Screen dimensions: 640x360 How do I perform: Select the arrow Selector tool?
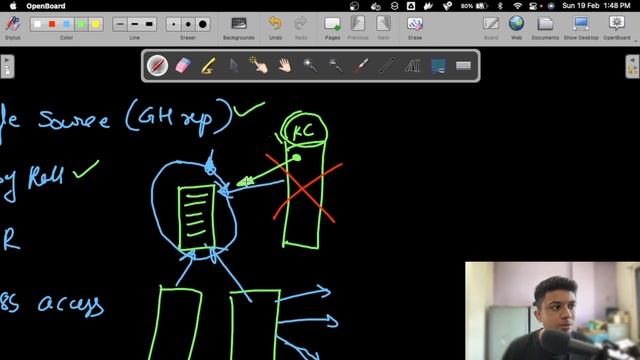233,65
